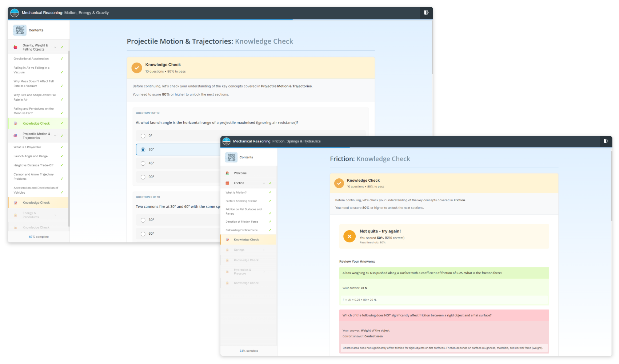Collapse the Friction section chevron
619x364 pixels.
click(264, 183)
